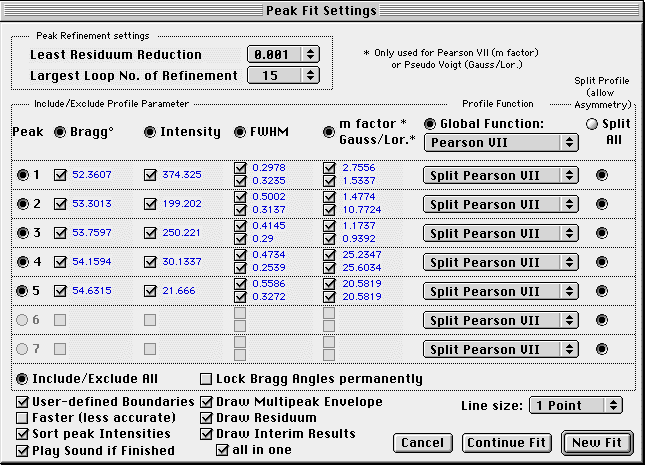Open peak 4 Split Pearson VII dropdown
Viewport: 645px width, 465px height.
click(x=501, y=262)
